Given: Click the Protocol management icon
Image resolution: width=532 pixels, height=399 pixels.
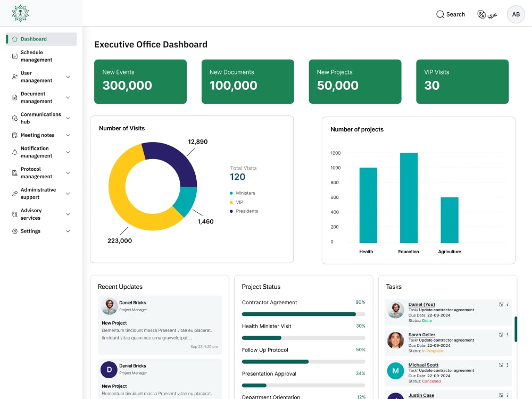Looking at the screenshot, I should click(14, 173).
